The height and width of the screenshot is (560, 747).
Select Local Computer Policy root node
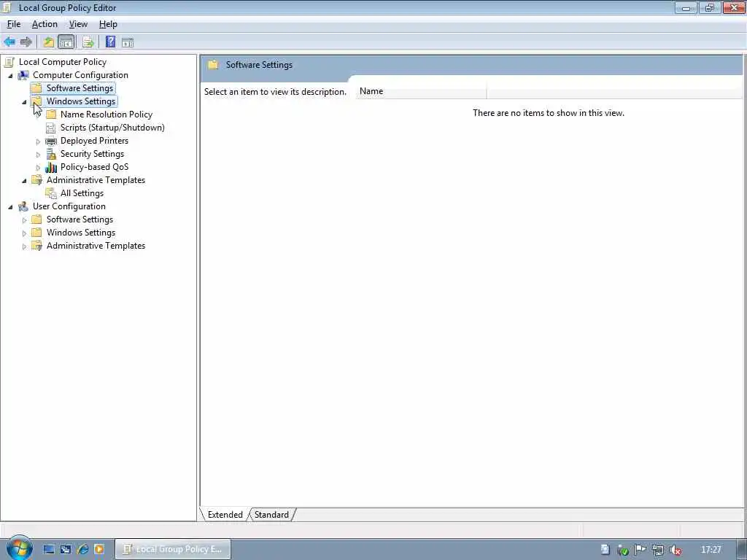(63, 62)
